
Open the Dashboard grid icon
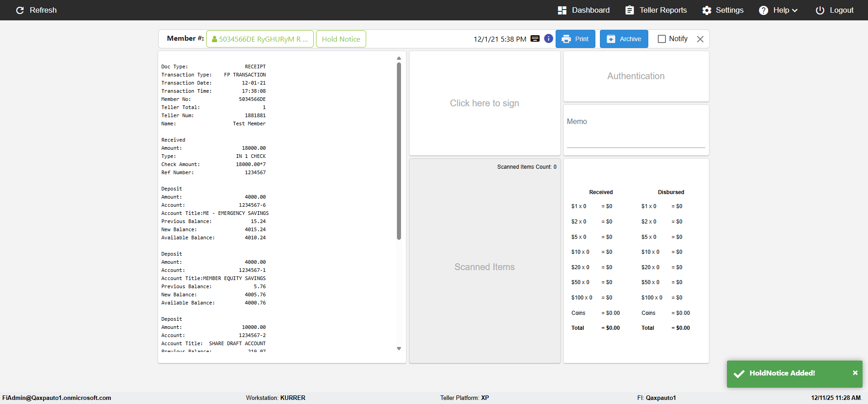pyautogui.click(x=562, y=10)
